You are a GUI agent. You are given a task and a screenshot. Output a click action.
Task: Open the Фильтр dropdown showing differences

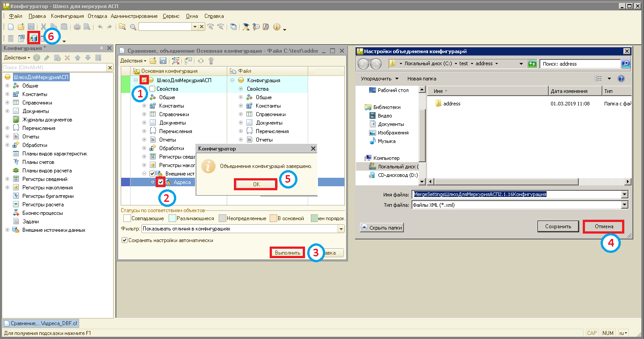coord(341,229)
